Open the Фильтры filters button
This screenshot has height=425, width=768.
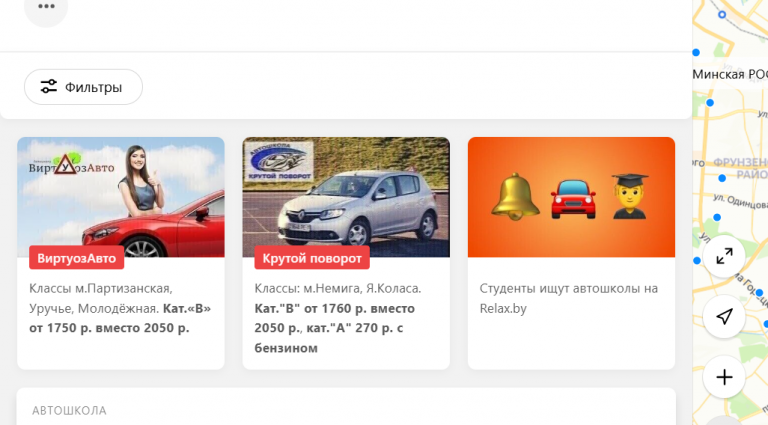point(83,87)
